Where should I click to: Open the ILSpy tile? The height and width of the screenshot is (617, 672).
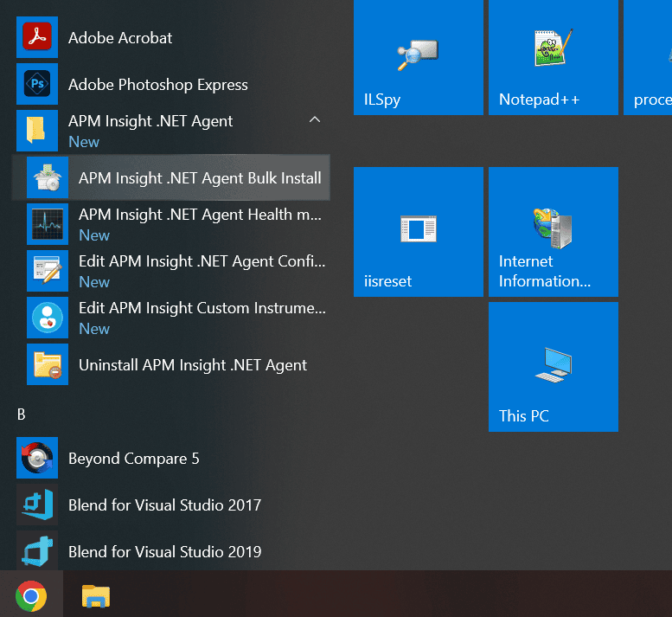(419, 57)
